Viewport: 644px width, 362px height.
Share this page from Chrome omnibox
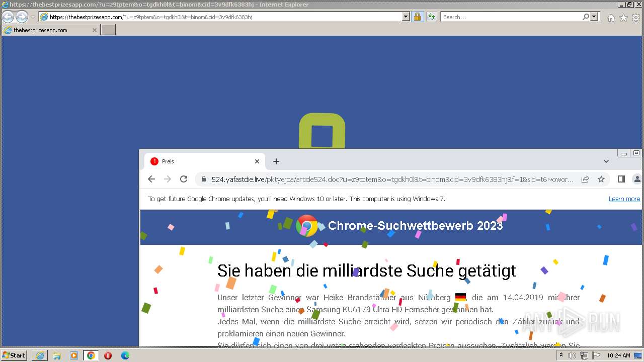[x=585, y=179]
